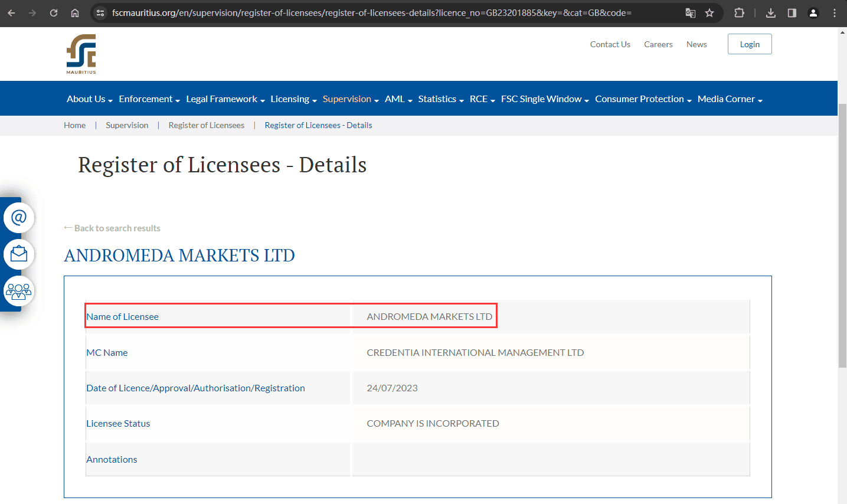Open the extensions puzzle icon
Image resolution: width=847 pixels, height=504 pixels.
point(739,12)
